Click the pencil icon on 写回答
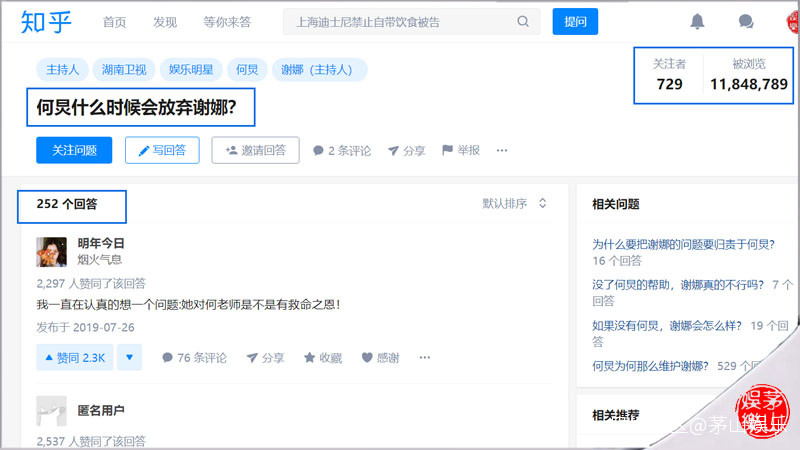Screen dimensions: 800x450 coord(144,151)
